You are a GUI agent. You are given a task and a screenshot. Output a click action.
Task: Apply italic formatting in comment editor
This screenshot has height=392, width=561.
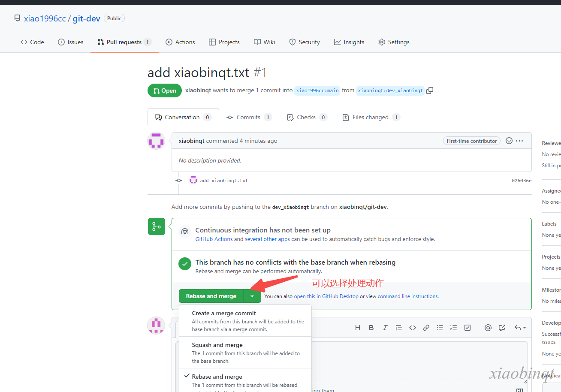pyautogui.click(x=385, y=328)
